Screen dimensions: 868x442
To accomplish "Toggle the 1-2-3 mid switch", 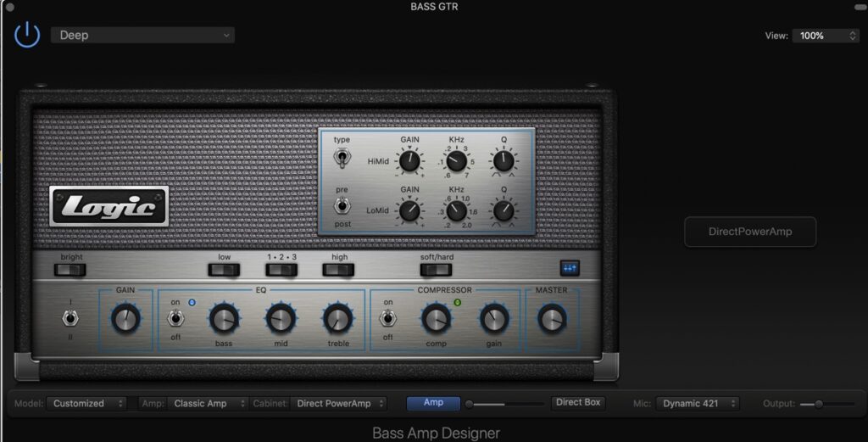I will click(x=281, y=270).
